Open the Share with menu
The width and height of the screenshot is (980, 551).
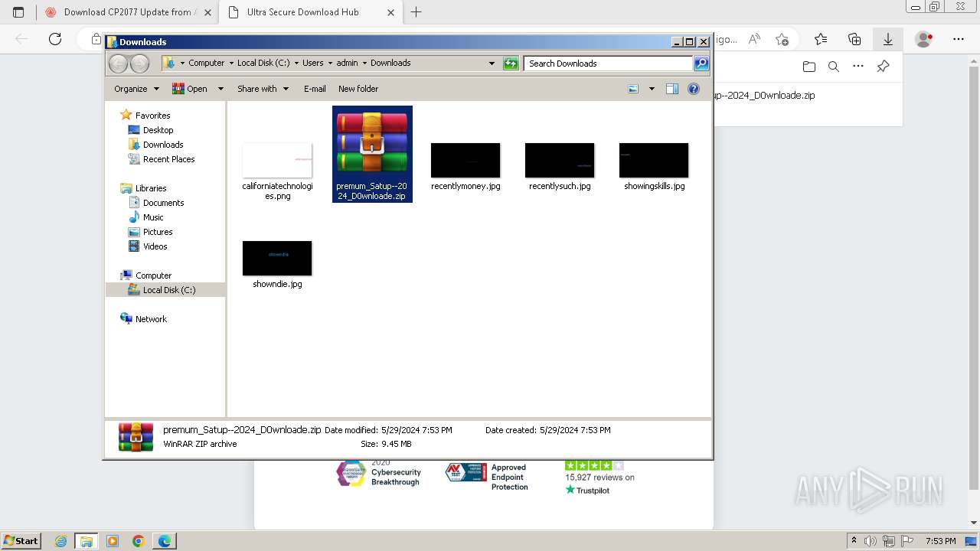coord(263,89)
